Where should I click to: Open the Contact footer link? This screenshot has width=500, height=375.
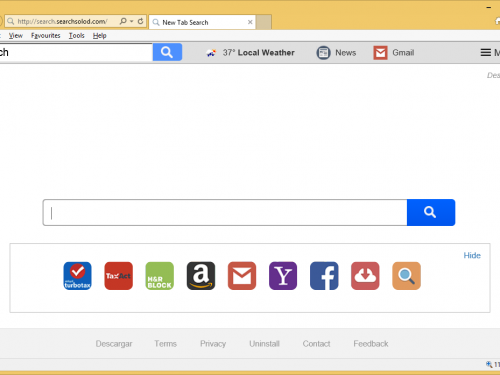click(x=316, y=344)
